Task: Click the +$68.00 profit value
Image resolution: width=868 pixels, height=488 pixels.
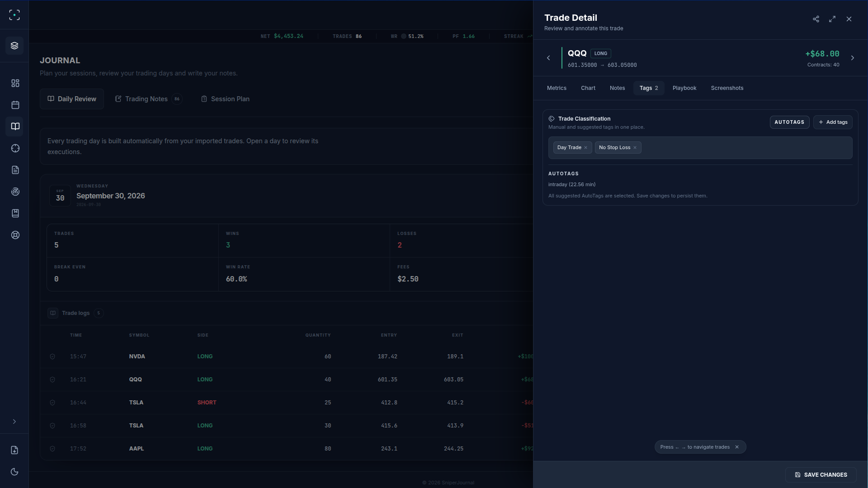Action: point(822,54)
